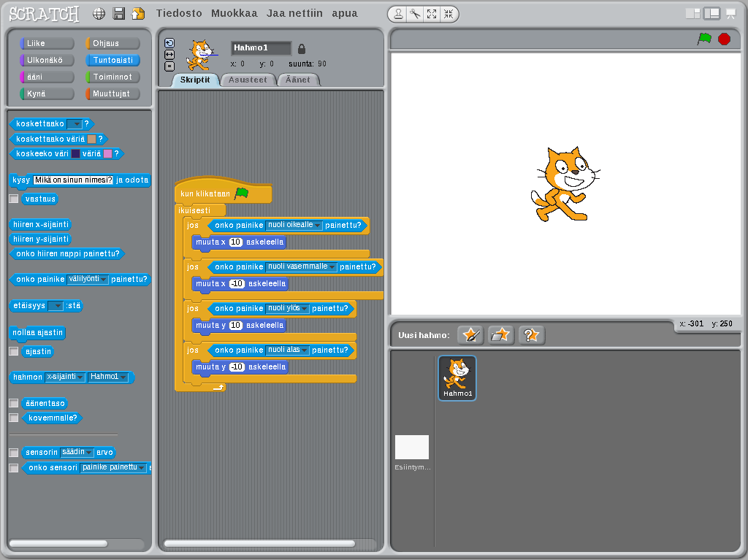
Task: Show the Ulkonäkö block category
Action: [47, 60]
